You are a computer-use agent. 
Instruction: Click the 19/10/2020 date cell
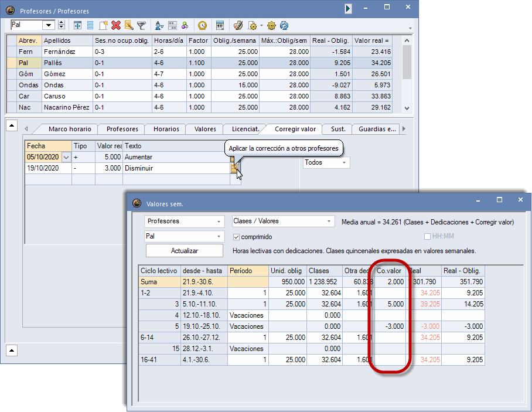[49, 168]
